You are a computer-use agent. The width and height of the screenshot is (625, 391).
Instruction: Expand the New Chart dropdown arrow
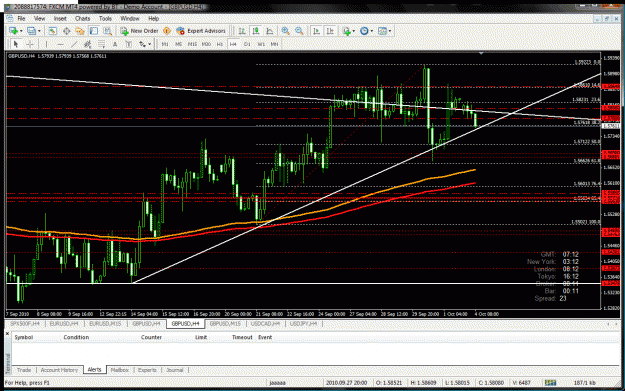click(x=21, y=31)
